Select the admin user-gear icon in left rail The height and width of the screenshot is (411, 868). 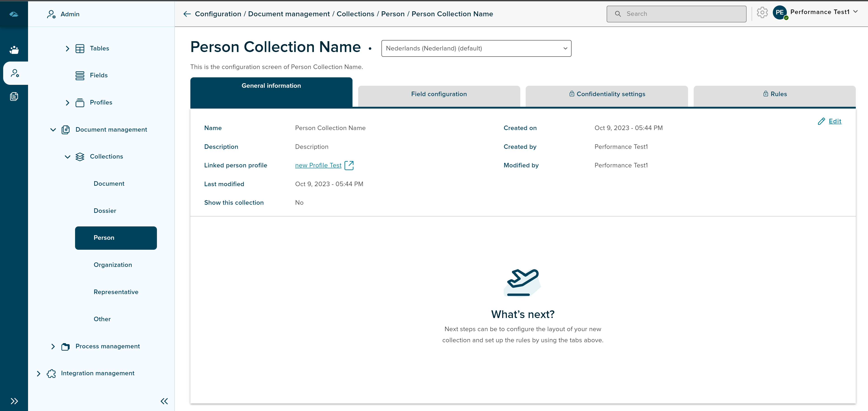pyautogui.click(x=15, y=73)
